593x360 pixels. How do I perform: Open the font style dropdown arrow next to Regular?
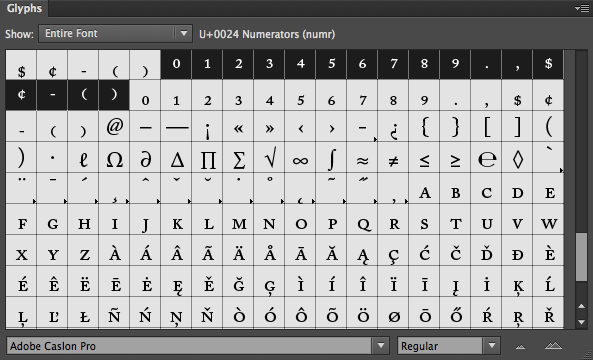click(x=492, y=346)
